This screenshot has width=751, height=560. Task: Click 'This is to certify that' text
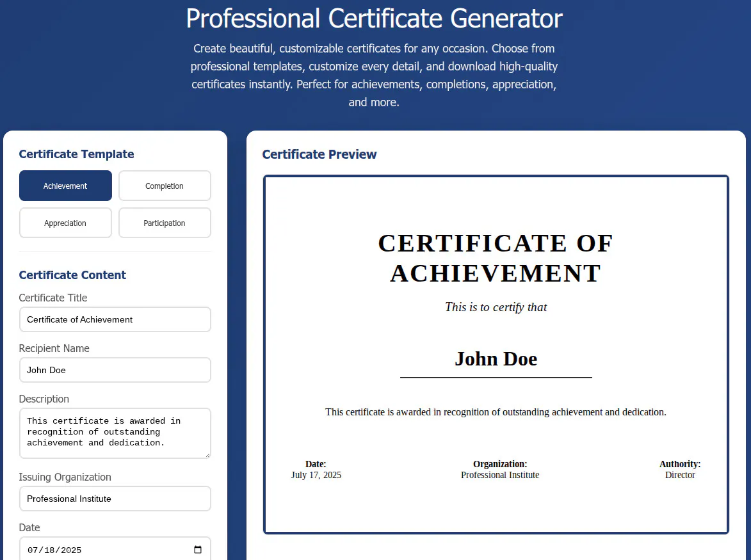496,307
